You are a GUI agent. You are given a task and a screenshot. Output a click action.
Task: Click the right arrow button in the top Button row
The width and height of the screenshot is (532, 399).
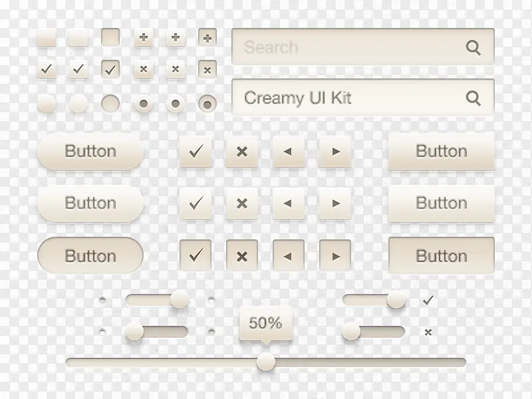(x=334, y=152)
